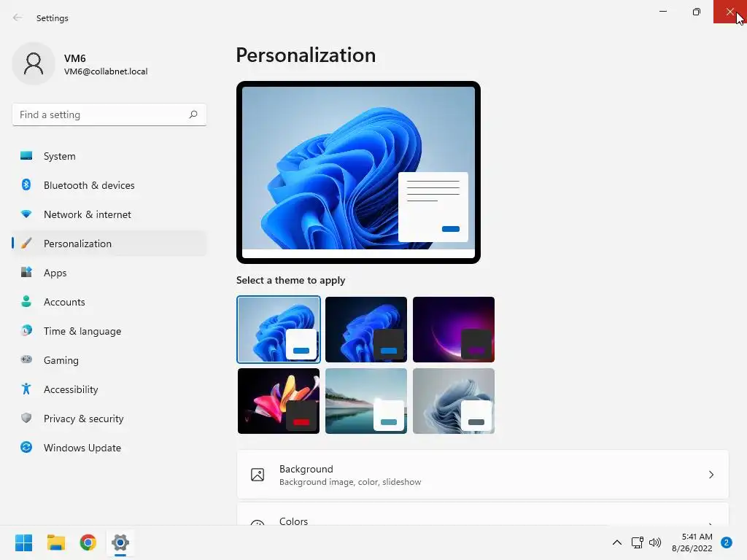Click the VM6 user avatar
The image size is (747, 560).
(34, 63)
